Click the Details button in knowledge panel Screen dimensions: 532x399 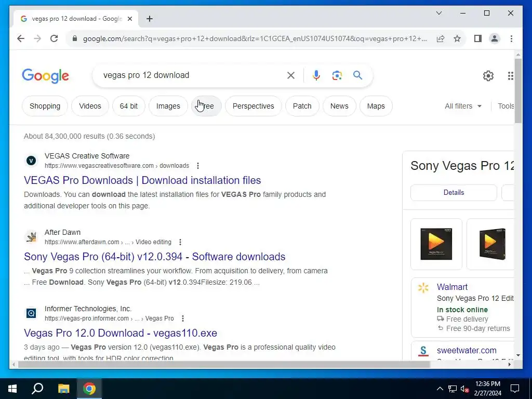point(454,193)
